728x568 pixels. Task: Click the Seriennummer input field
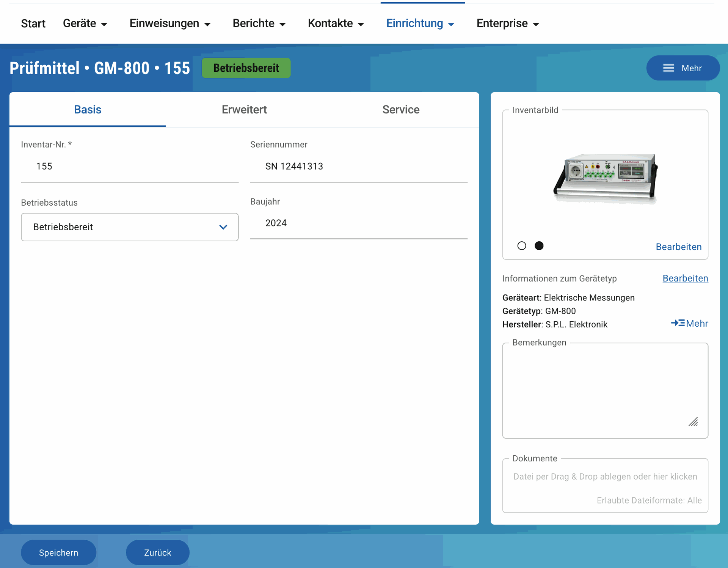point(359,166)
